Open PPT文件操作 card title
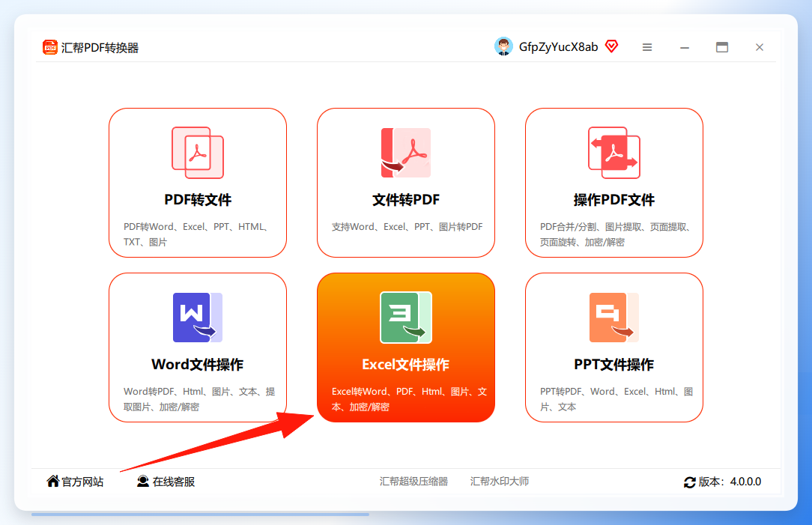 (614, 365)
